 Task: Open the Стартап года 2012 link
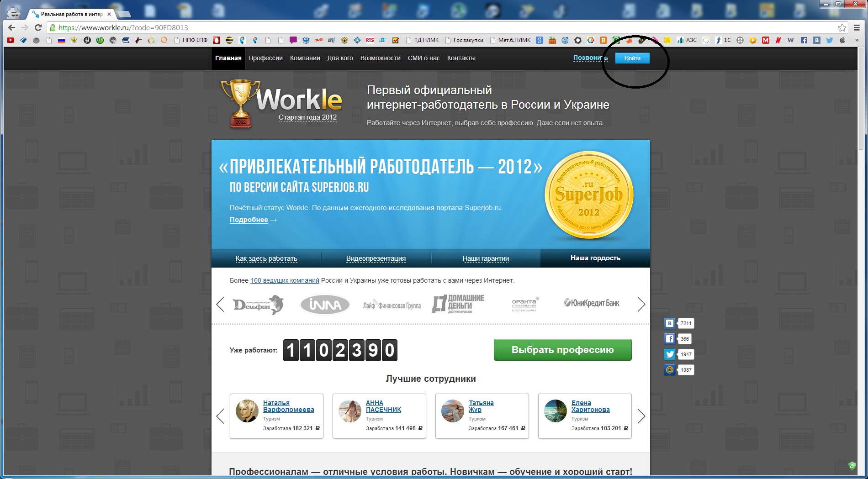(x=308, y=117)
